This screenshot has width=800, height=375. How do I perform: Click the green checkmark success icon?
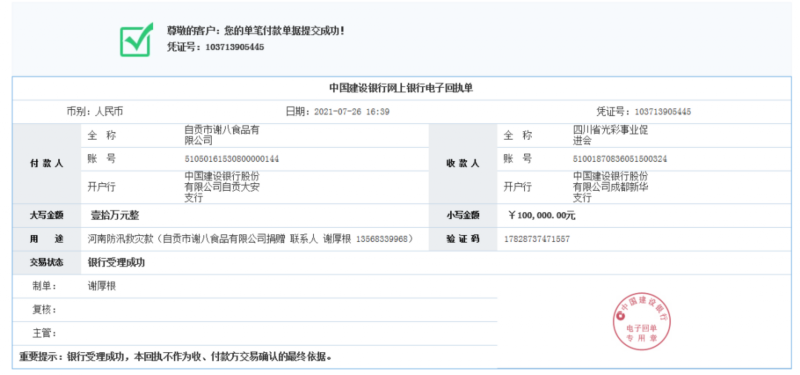tap(136, 39)
